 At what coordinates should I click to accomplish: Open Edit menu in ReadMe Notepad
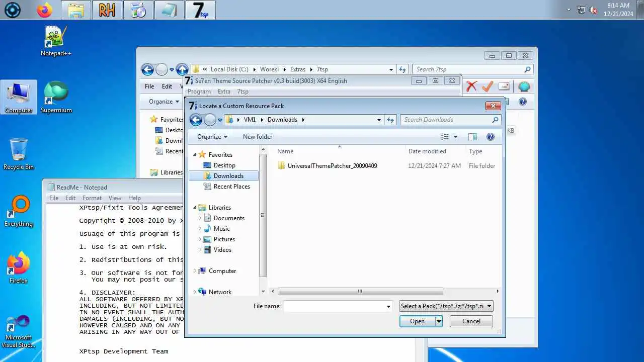coord(70,198)
